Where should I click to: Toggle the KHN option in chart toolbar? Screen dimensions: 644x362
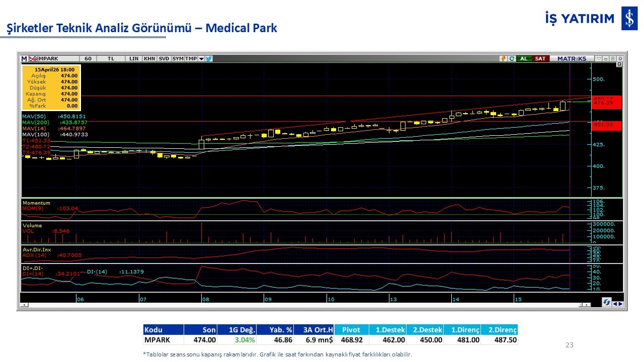click(149, 59)
